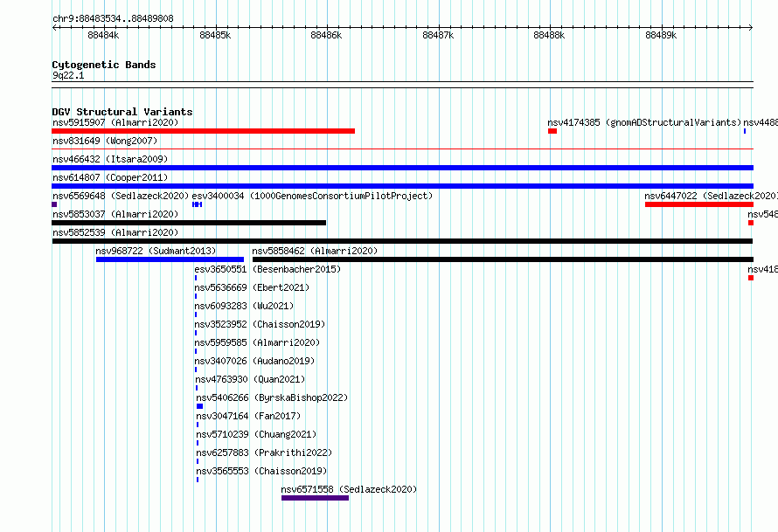This screenshot has height=532, width=778.
Task: Click the nsv614807 (Cooper2011) blue bar
Action: click(402, 186)
